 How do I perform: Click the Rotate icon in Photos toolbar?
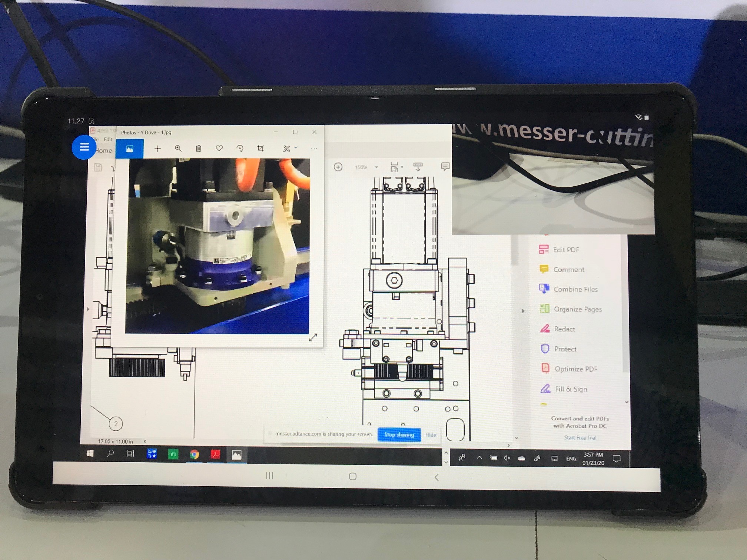pos(240,148)
